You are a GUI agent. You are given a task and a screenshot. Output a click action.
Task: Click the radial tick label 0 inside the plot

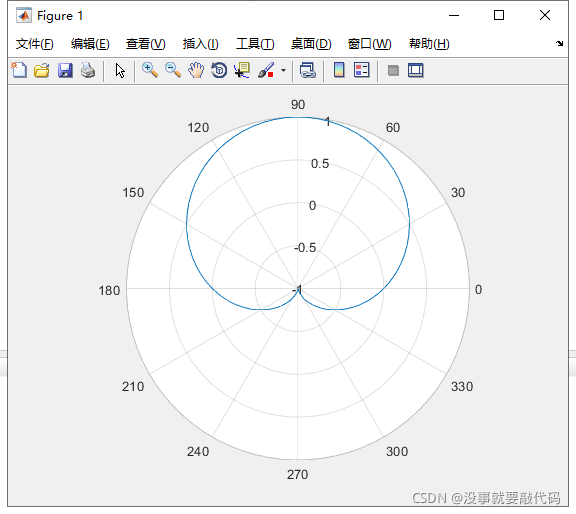click(312, 206)
